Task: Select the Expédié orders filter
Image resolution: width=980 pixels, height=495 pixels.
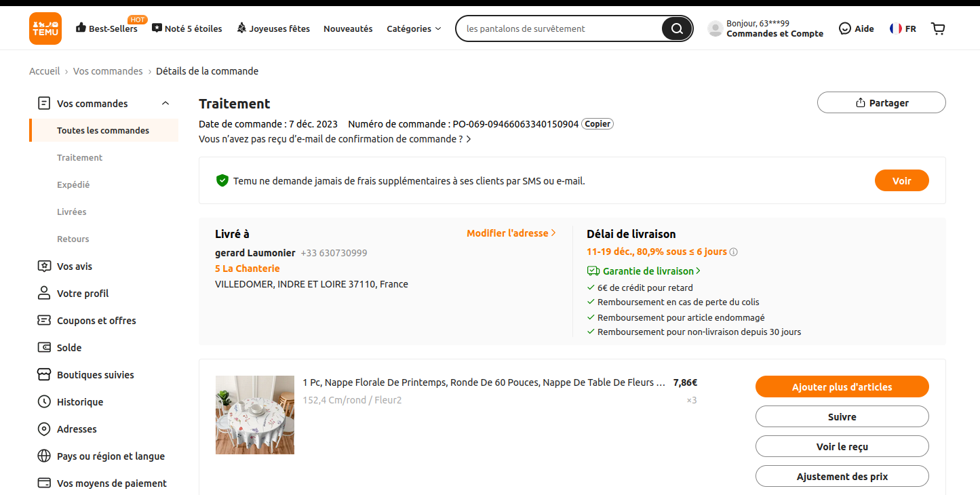Action: coord(73,185)
